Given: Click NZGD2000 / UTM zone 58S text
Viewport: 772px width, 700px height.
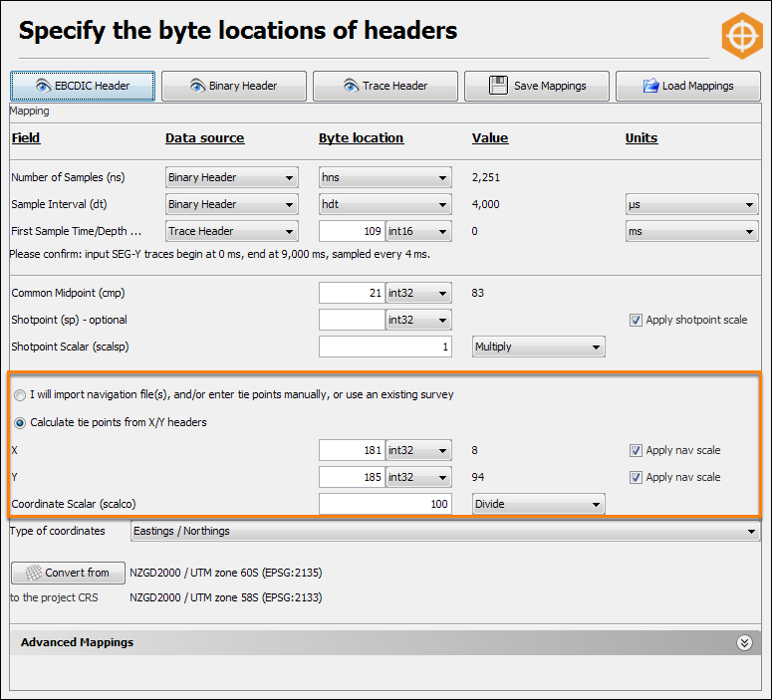Looking at the screenshot, I should [226, 597].
